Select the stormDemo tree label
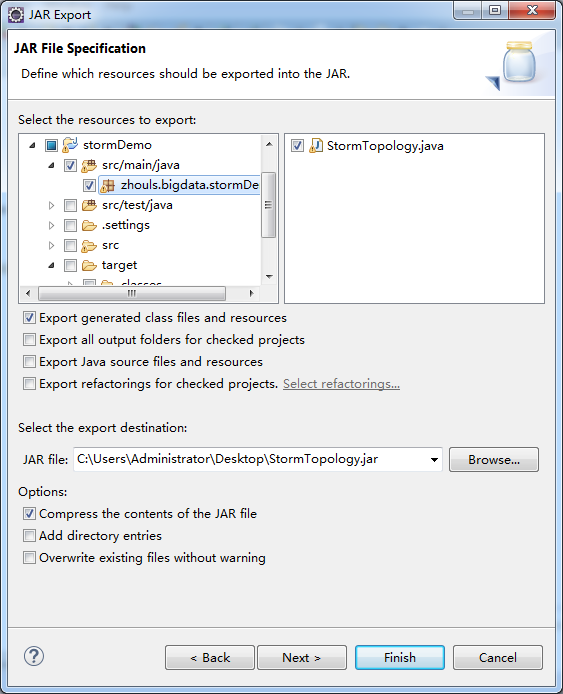 pyautogui.click(x=117, y=145)
